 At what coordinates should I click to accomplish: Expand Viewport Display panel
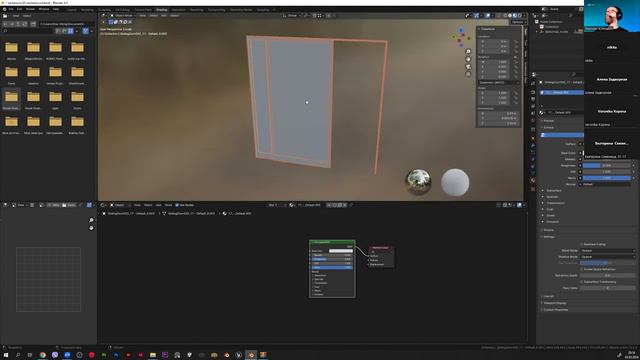tap(554, 303)
